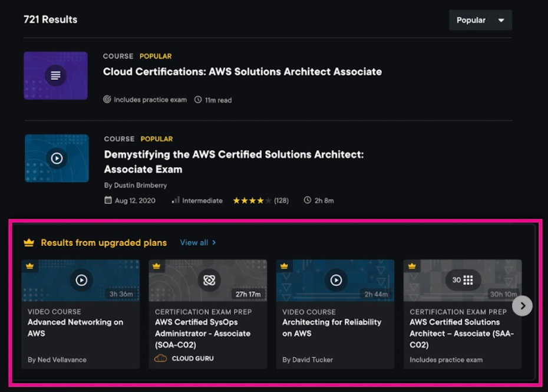548x392 pixels.
Task: Open the Cloud Certifications AWS Solutions Architect course title
Action: pos(242,72)
